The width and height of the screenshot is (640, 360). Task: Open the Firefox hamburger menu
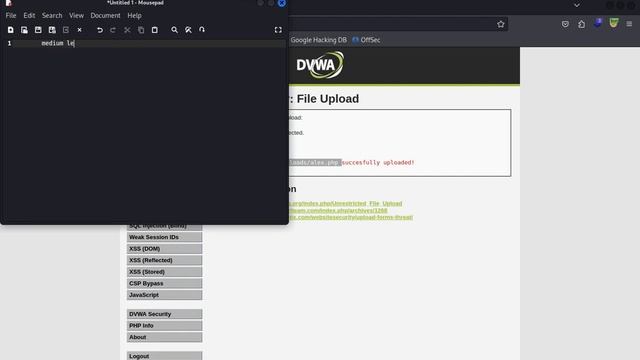629,24
